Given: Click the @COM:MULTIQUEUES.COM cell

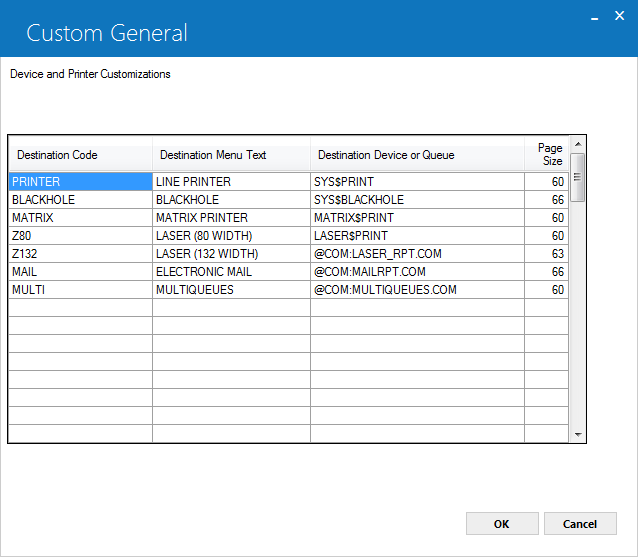Looking at the screenshot, I should click(x=417, y=289).
